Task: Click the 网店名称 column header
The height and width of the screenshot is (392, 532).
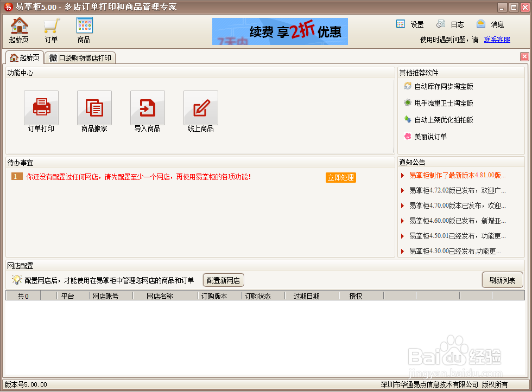Action: 166,296
